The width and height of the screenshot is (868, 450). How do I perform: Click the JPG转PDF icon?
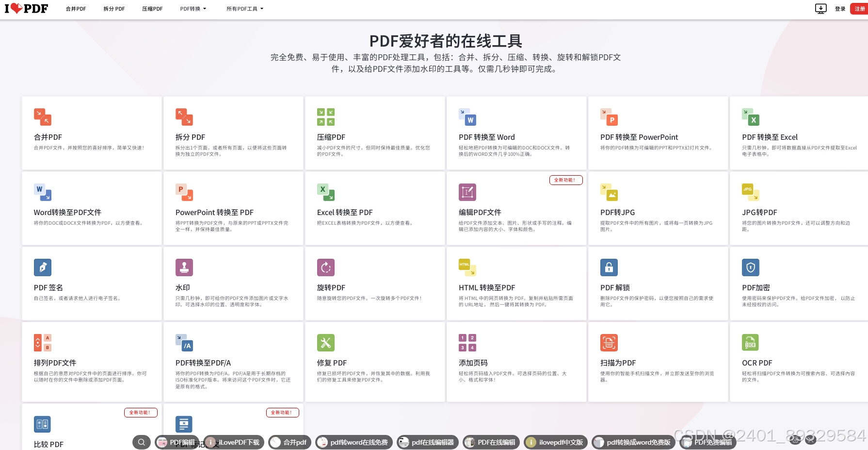tap(751, 192)
